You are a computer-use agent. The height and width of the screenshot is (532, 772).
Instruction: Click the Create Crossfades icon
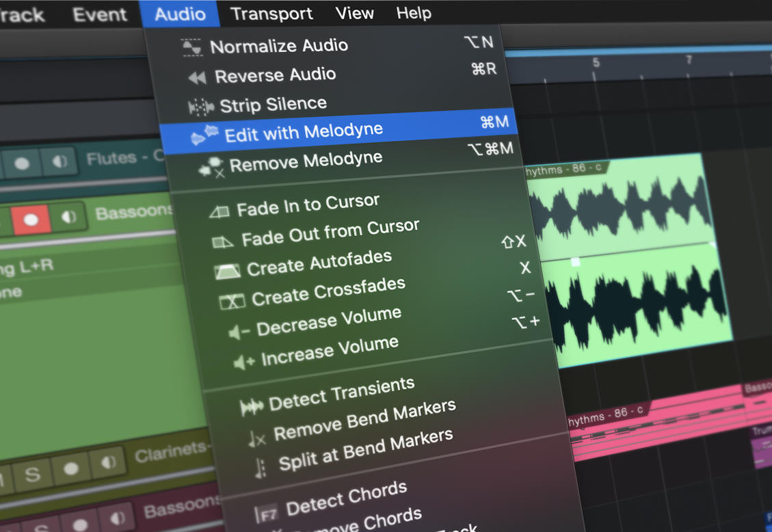232,301
